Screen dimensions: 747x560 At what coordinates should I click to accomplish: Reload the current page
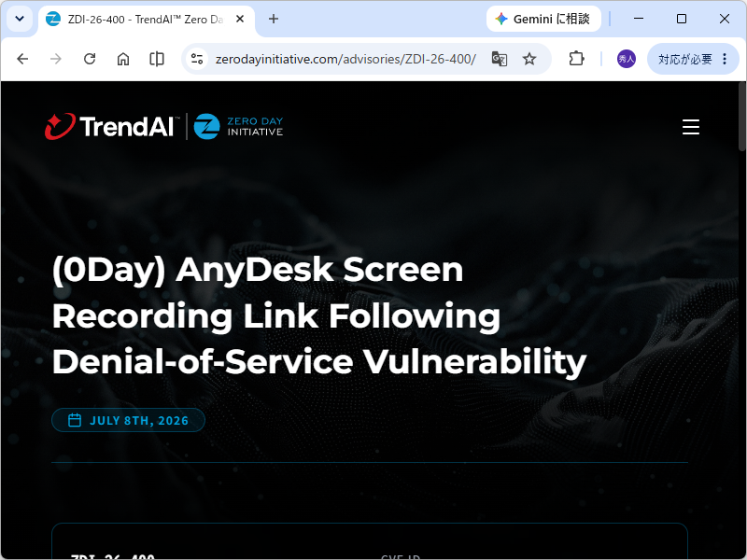[90, 59]
